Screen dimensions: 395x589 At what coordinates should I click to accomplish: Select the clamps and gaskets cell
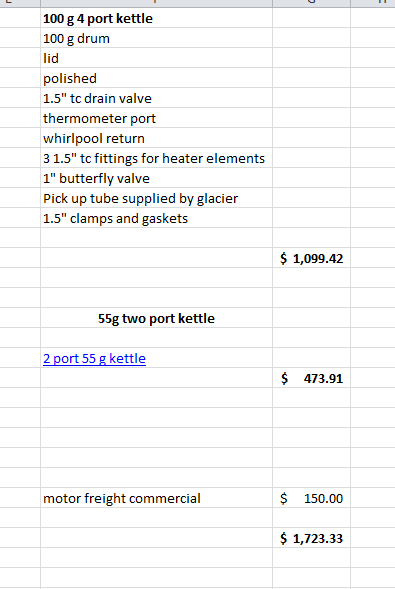156,218
